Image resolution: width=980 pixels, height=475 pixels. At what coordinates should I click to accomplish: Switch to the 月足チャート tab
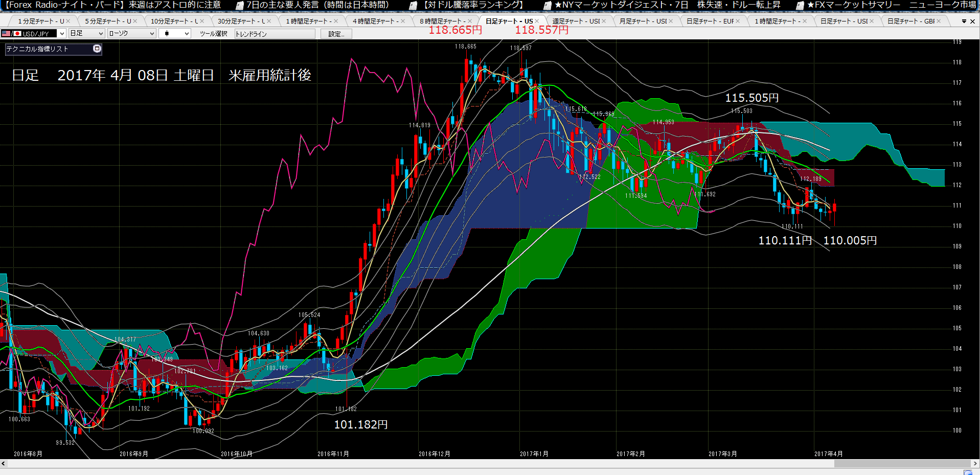(643, 21)
